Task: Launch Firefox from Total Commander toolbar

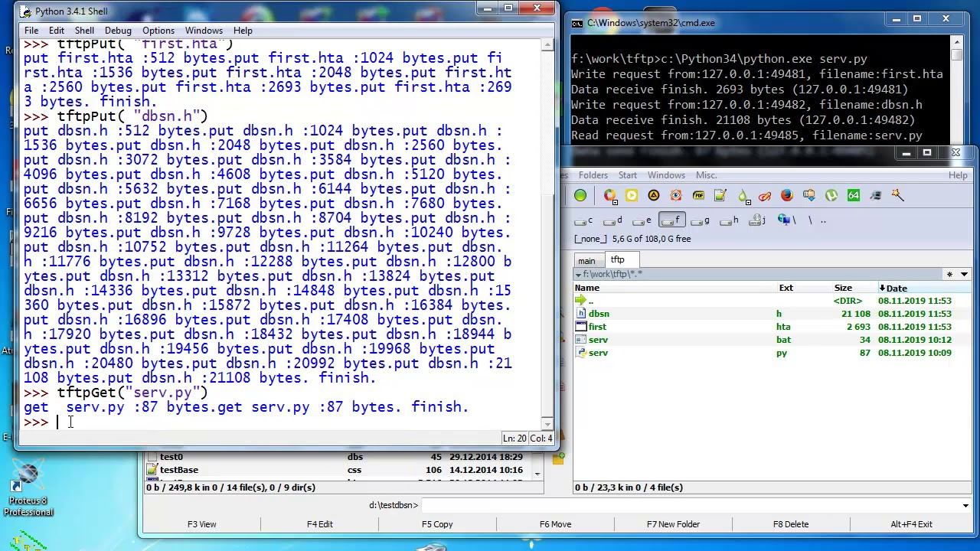Action: coord(787,196)
